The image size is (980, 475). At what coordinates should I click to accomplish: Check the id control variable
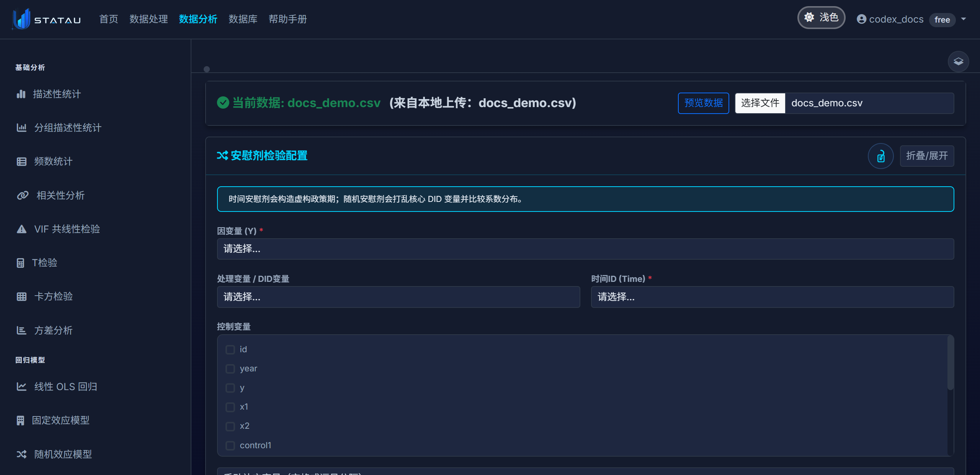pyautogui.click(x=230, y=350)
